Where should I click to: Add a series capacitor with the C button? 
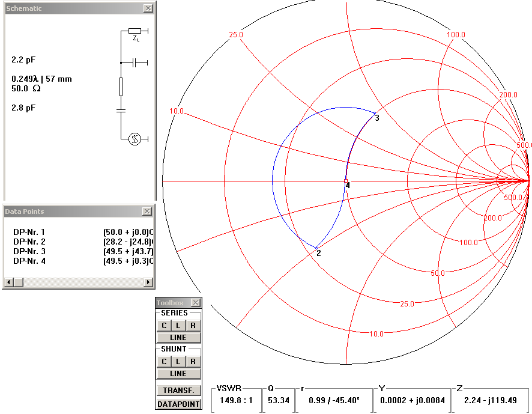(x=164, y=325)
